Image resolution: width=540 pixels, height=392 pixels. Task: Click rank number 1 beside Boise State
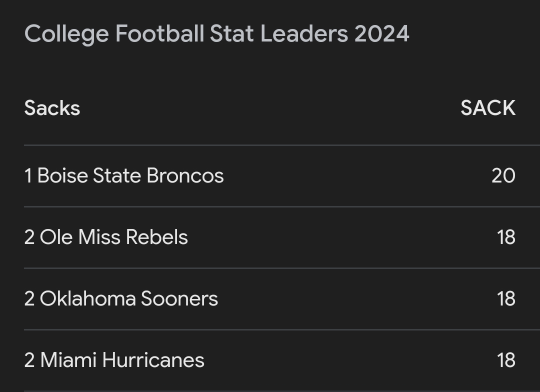(x=28, y=175)
